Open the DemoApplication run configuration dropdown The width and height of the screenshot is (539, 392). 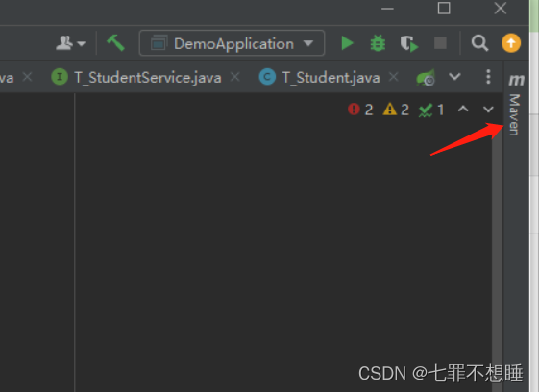pyautogui.click(x=233, y=43)
